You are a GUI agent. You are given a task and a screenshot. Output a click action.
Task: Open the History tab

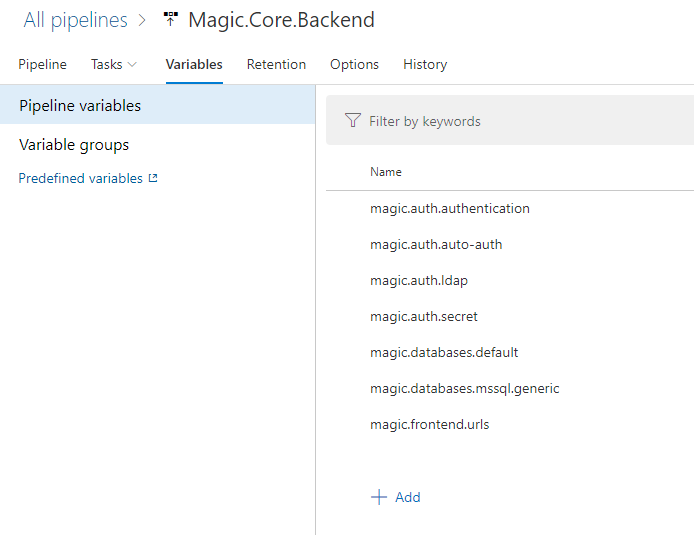pyautogui.click(x=425, y=64)
